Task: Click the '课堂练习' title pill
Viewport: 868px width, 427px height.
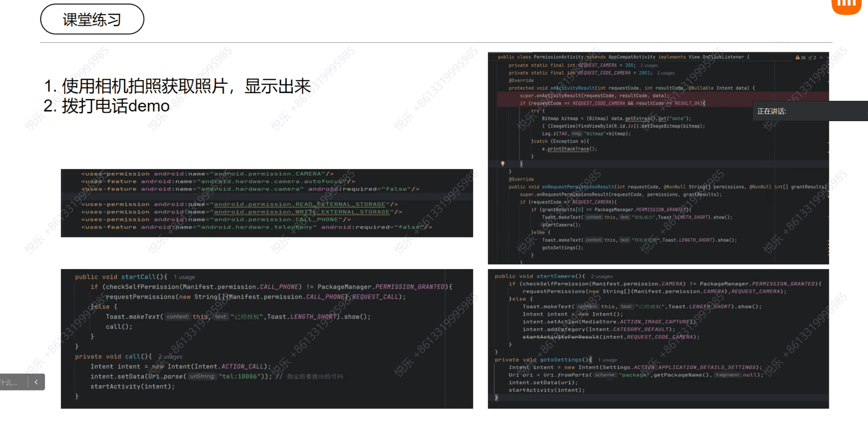Action: 92,19
